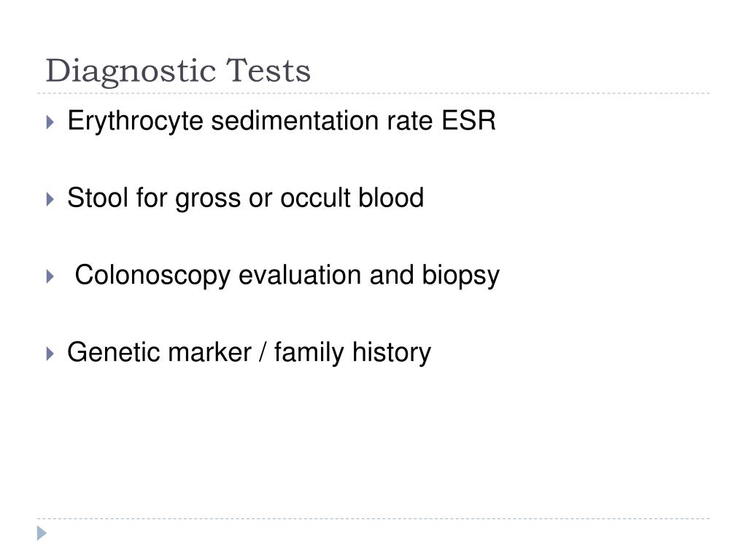Click the word sedimentation in the first bullet
The image size is (747, 560).
tap(295, 120)
